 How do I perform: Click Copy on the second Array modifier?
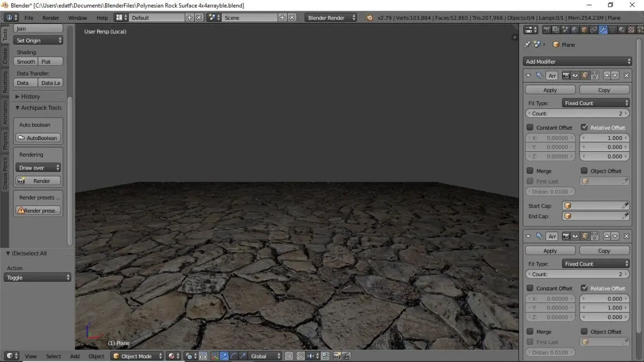click(604, 250)
